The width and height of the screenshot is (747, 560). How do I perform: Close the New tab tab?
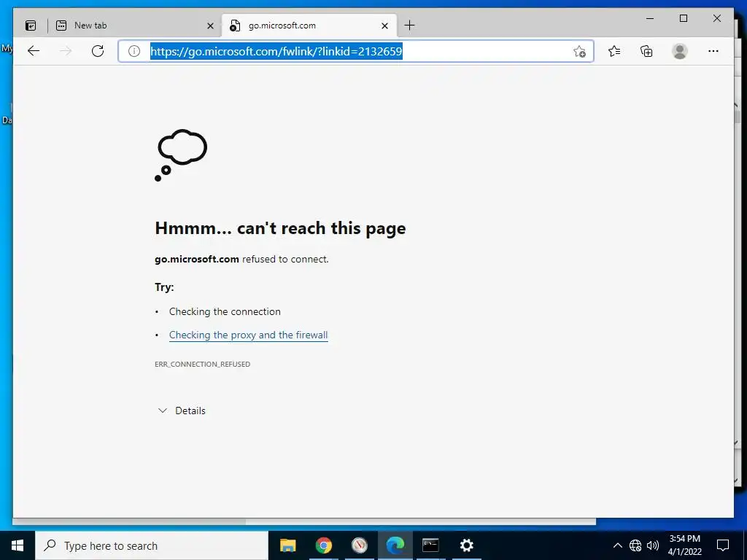point(210,26)
